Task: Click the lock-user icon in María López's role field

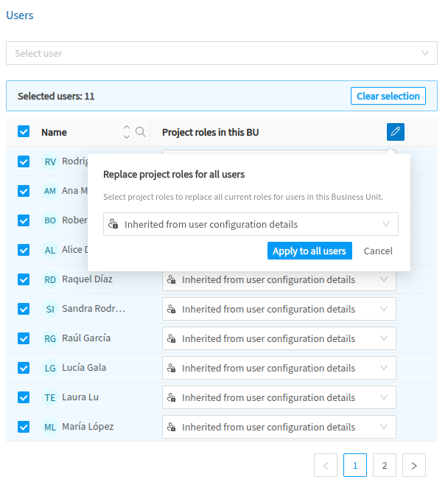Action: (172, 427)
